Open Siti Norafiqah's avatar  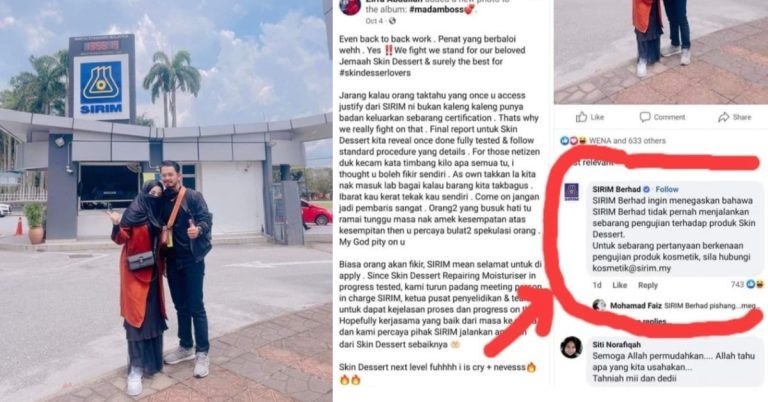pos(571,347)
